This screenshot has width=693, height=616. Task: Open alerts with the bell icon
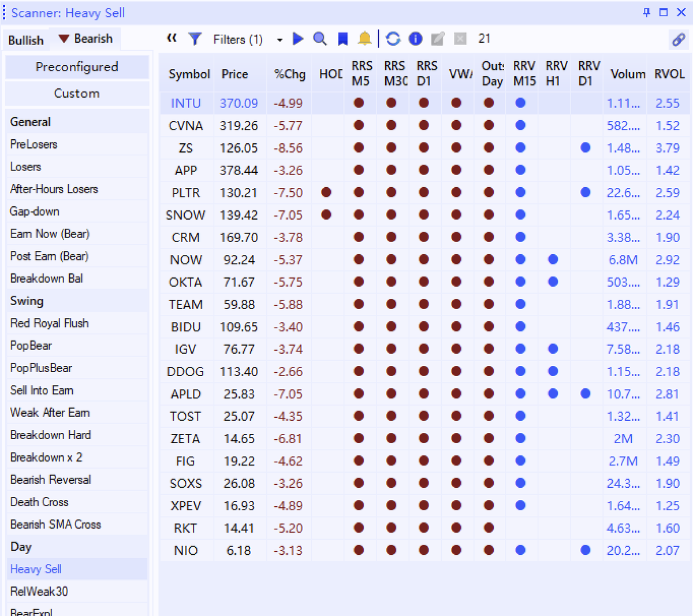(364, 39)
